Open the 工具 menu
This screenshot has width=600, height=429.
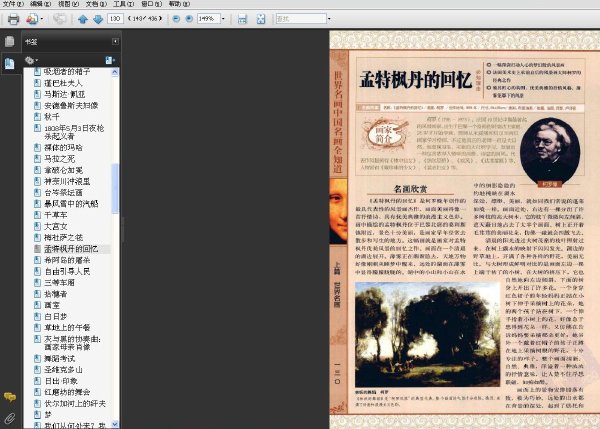(123, 4)
